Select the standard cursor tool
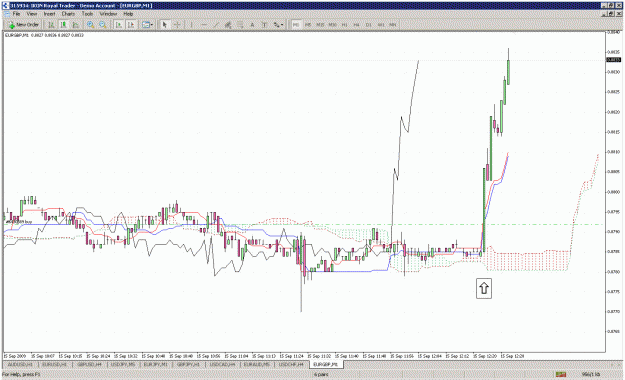Viewport: 625px width, 380px height. pos(165,25)
